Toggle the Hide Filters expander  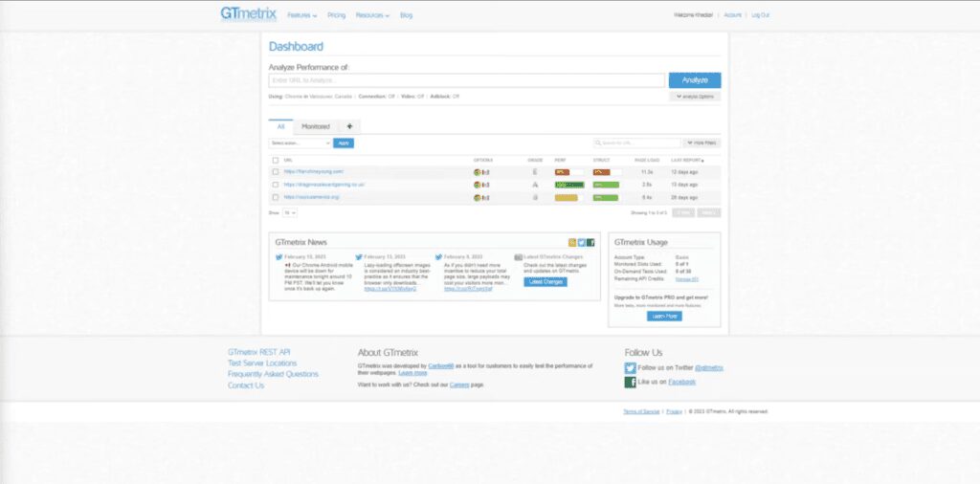(702, 143)
